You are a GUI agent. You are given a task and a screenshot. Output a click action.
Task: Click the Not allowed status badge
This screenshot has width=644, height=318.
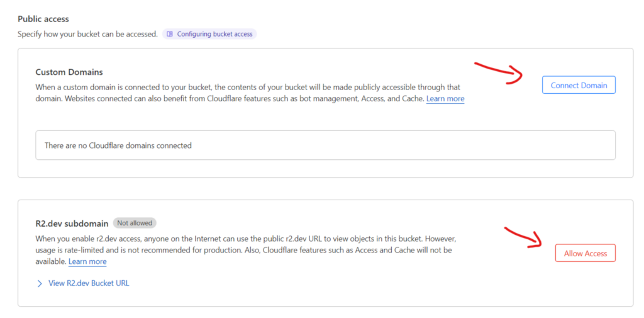pos(135,223)
